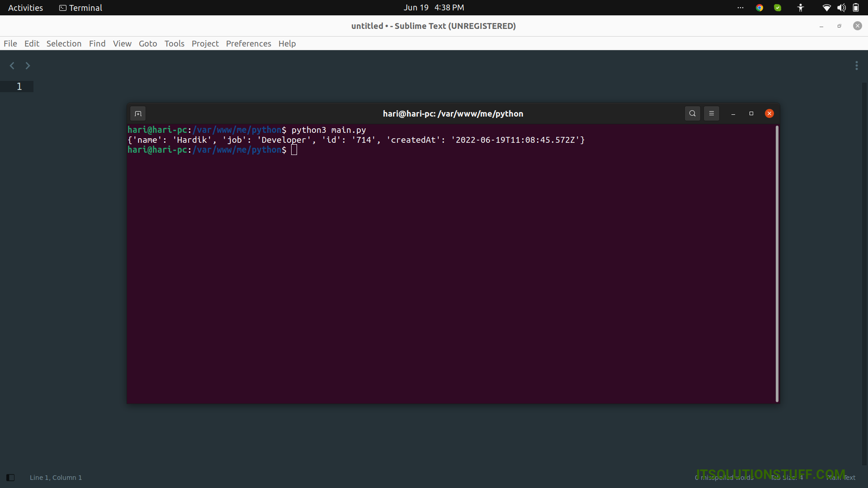Toggle spell check via '0 misspelled words'

[724, 477]
